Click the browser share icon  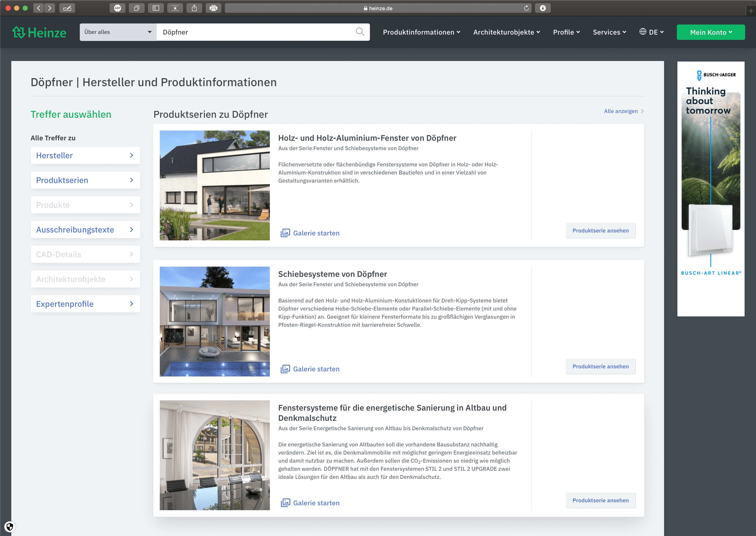[x=195, y=8]
